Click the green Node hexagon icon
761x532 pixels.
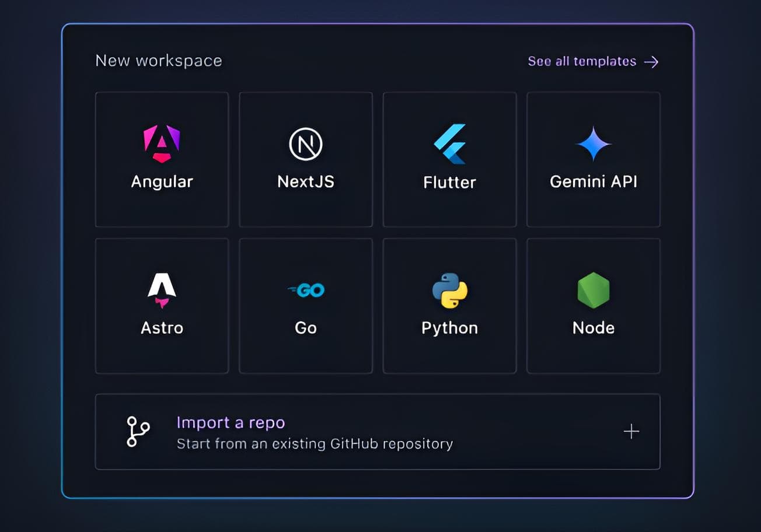coord(593,290)
